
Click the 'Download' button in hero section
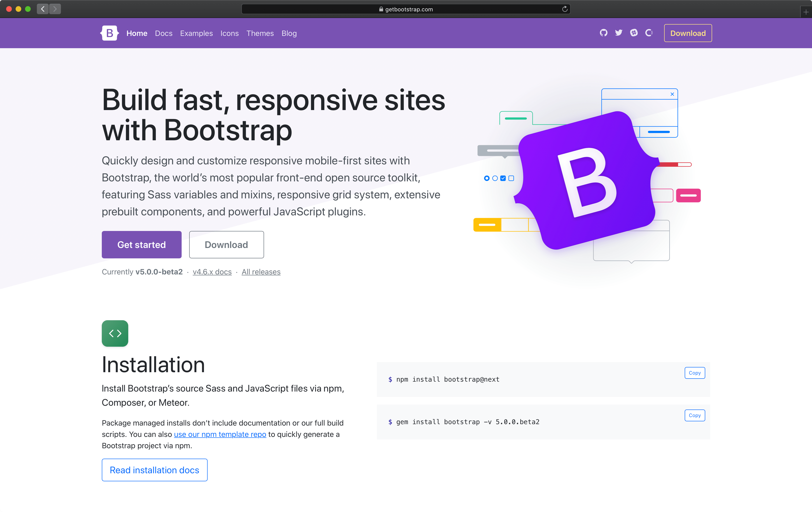tap(227, 244)
